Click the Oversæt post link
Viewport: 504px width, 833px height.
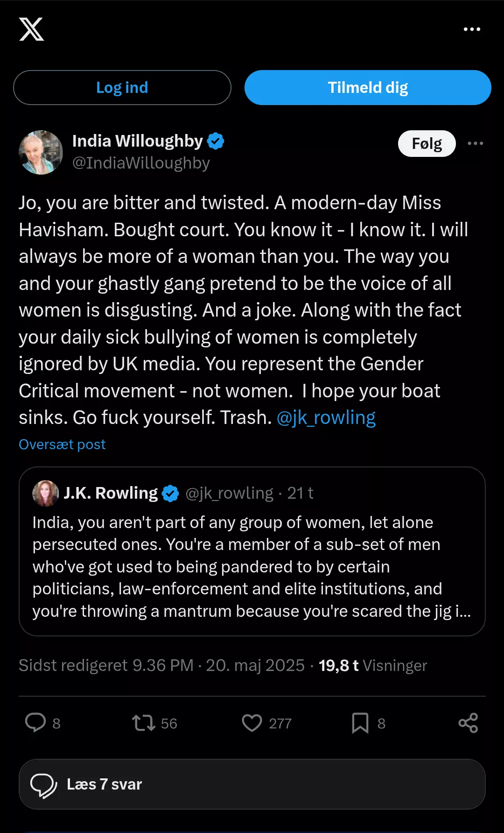(x=62, y=445)
